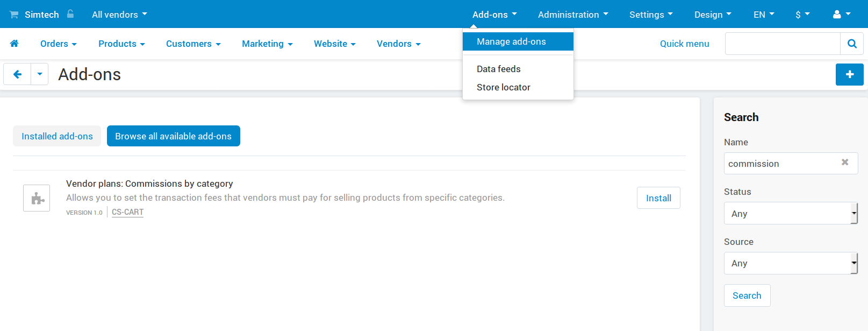Switch to Installed add-ons tab
This screenshot has width=868, height=331.
[x=57, y=136]
